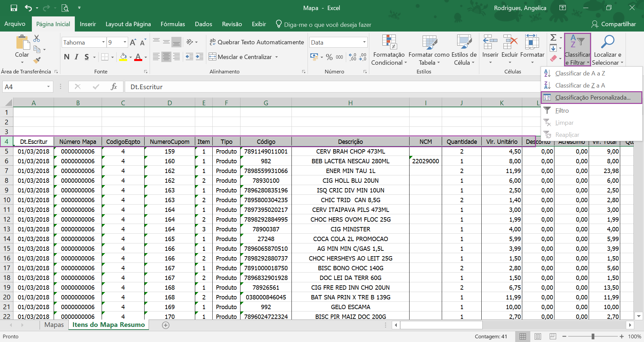Undo the last action
This screenshot has width=644, height=342.
(x=28, y=8)
